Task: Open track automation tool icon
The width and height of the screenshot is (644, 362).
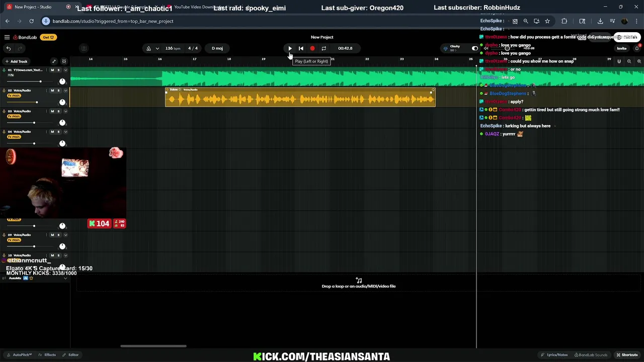Action: tap(54, 61)
